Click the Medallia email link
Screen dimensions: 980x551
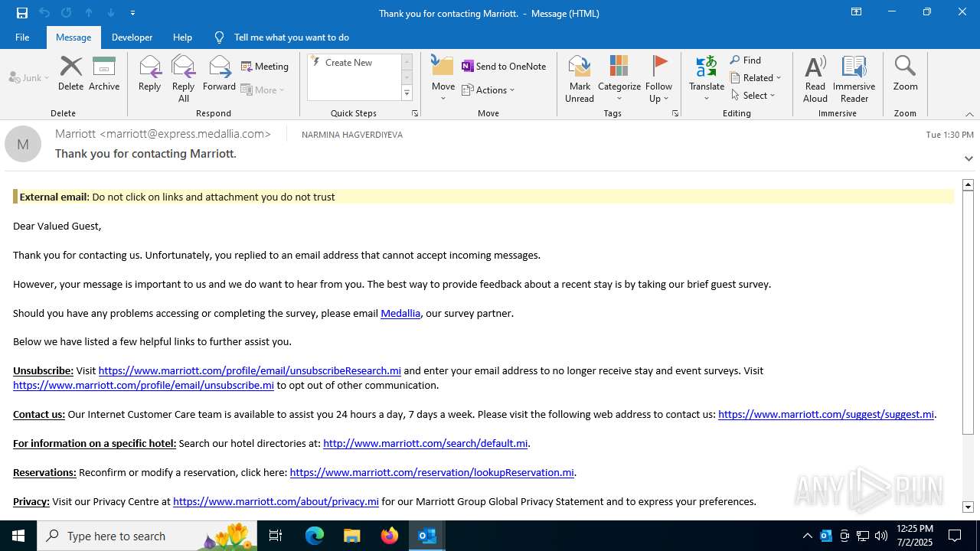pyautogui.click(x=400, y=313)
